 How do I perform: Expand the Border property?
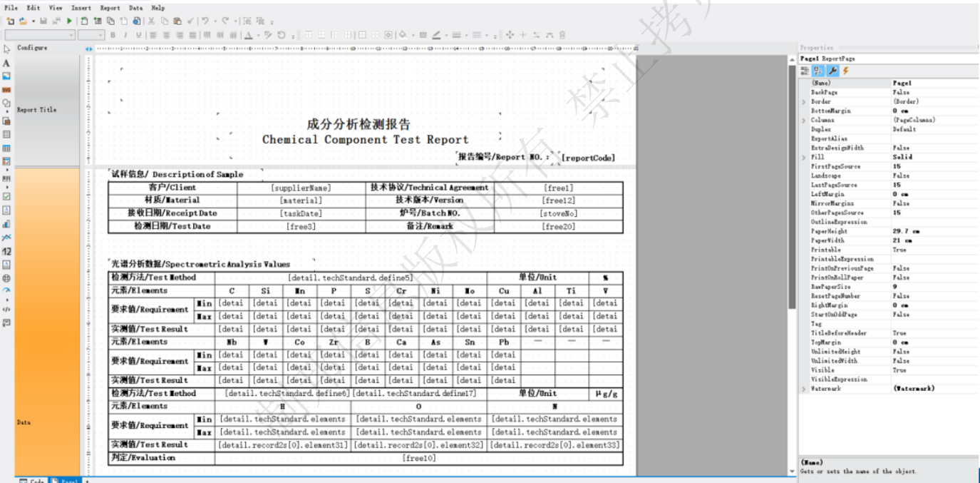[804, 102]
